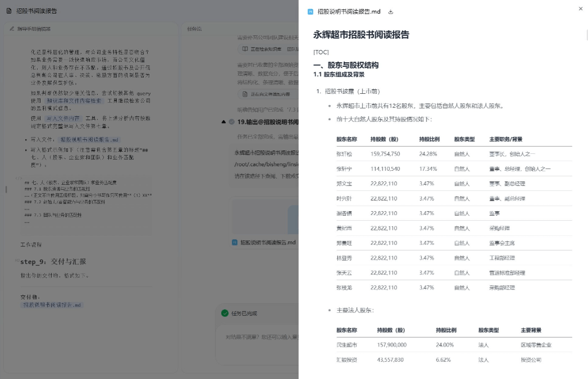This screenshot has width=588, height=379.
Task: Click the 知识库和文件内容检索 tool tag
Action: pyautogui.click(x=74, y=101)
